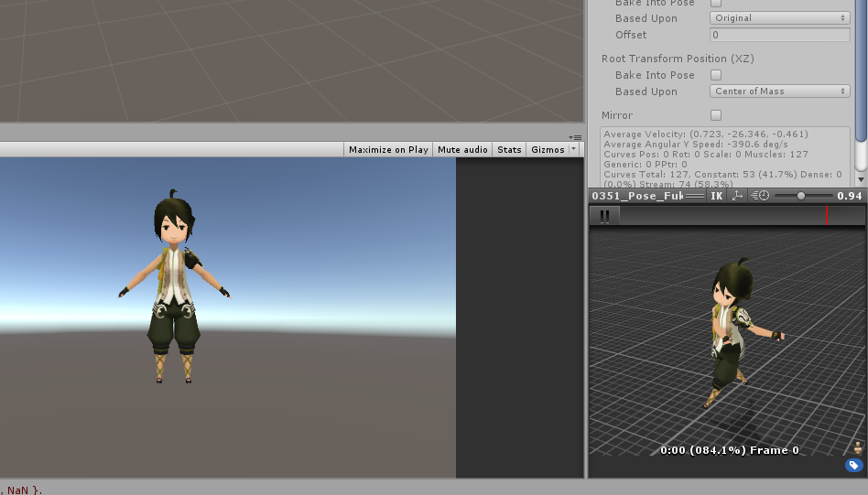The height and width of the screenshot is (495, 868).
Task: Click the preview frame counter text
Action: pyautogui.click(x=730, y=450)
